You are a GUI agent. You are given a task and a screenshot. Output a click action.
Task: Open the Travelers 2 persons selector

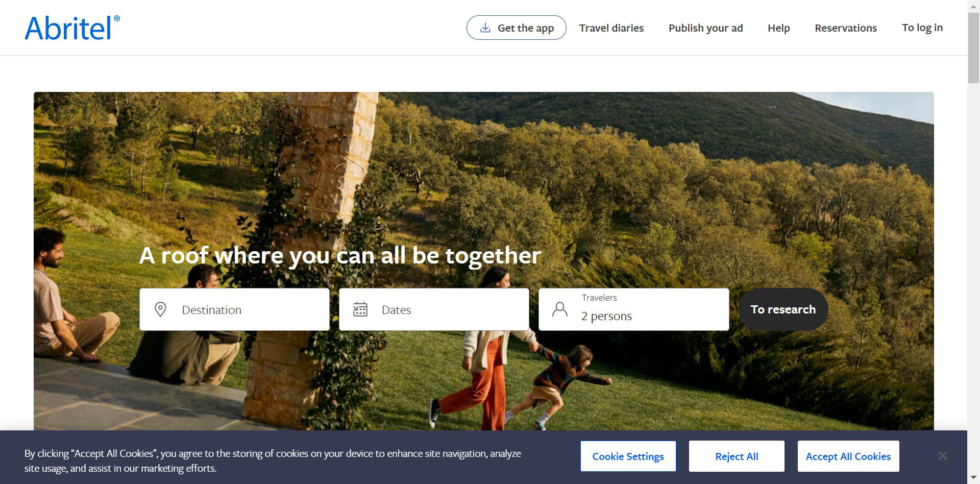[633, 309]
